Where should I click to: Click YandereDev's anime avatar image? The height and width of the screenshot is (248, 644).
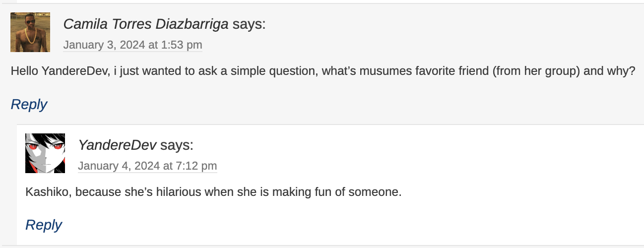coord(45,153)
